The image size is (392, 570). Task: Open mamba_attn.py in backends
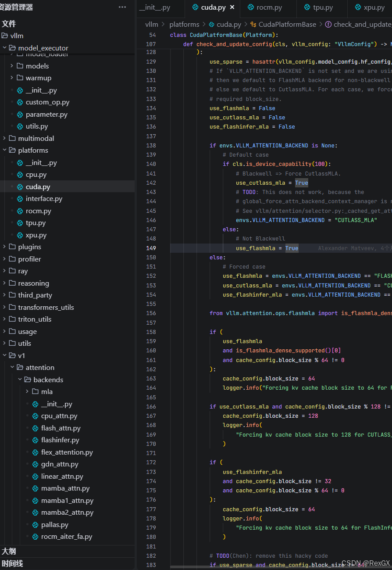tap(65, 488)
